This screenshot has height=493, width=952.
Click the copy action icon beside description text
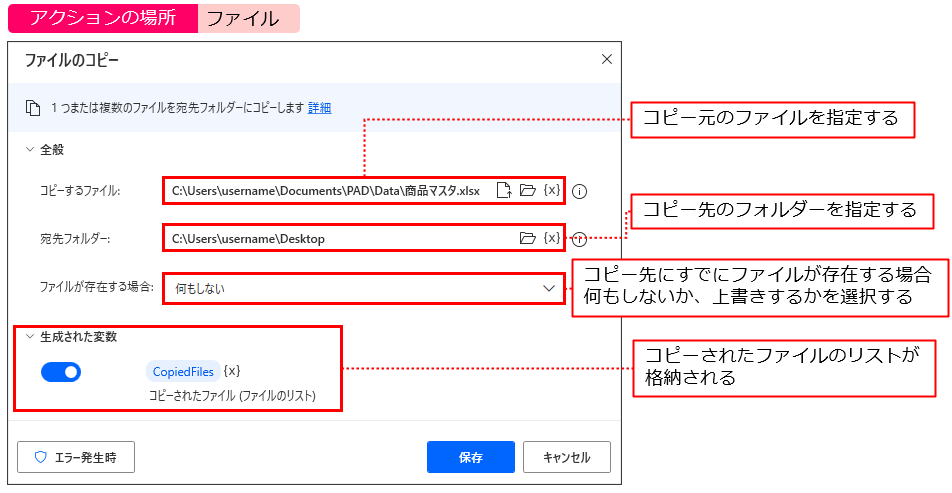tap(32, 108)
